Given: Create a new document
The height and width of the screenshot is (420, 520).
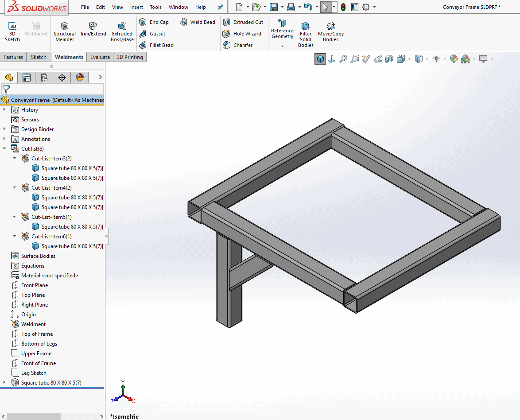Looking at the screenshot, I should [x=239, y=7].
